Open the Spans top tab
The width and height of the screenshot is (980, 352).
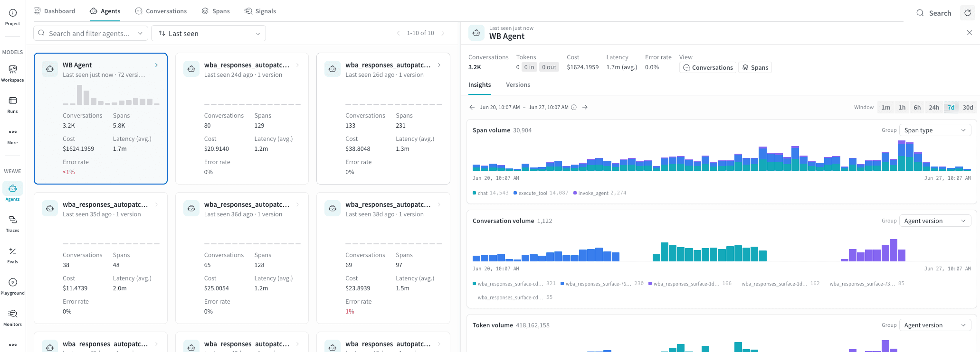tap(216, 11)
